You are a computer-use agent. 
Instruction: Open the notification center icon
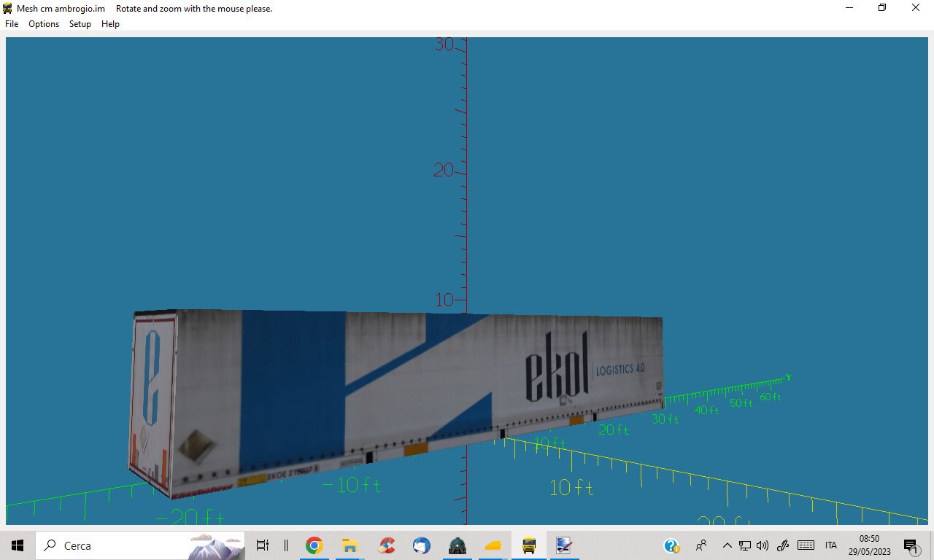click(911, 545)
